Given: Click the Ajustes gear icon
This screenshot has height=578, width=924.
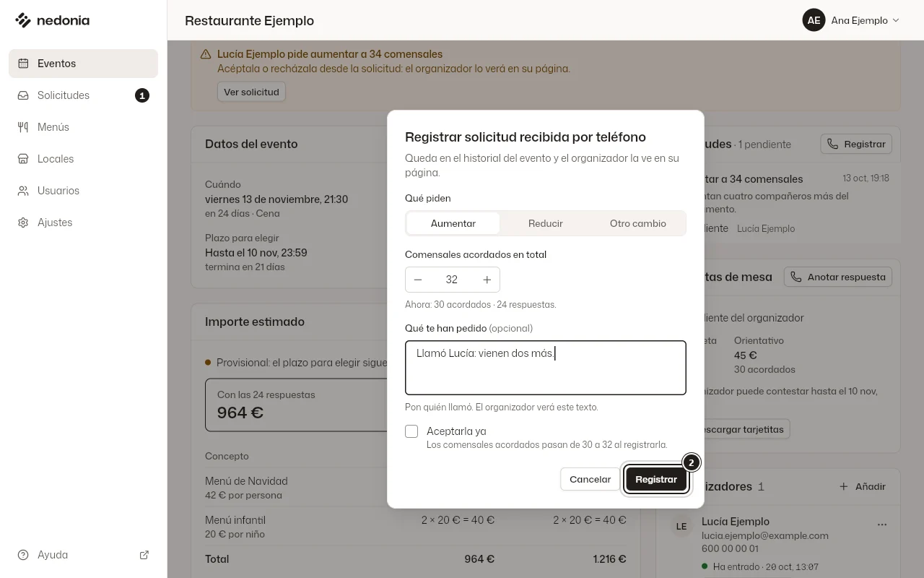Looking at the screenshot, I should pos(23,223).
